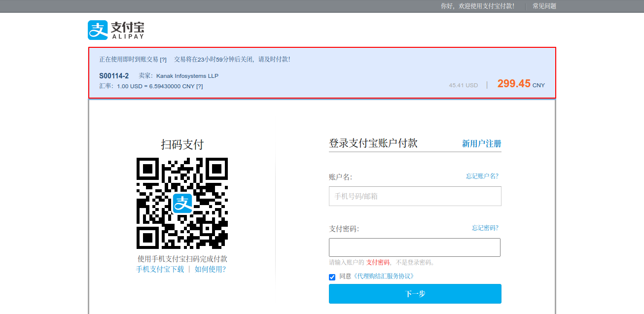The width and height of the screenshot is (644, 314).
Task: Click the 忘记账户名? link
Action: pyautogui.click(x=482, y=176)
